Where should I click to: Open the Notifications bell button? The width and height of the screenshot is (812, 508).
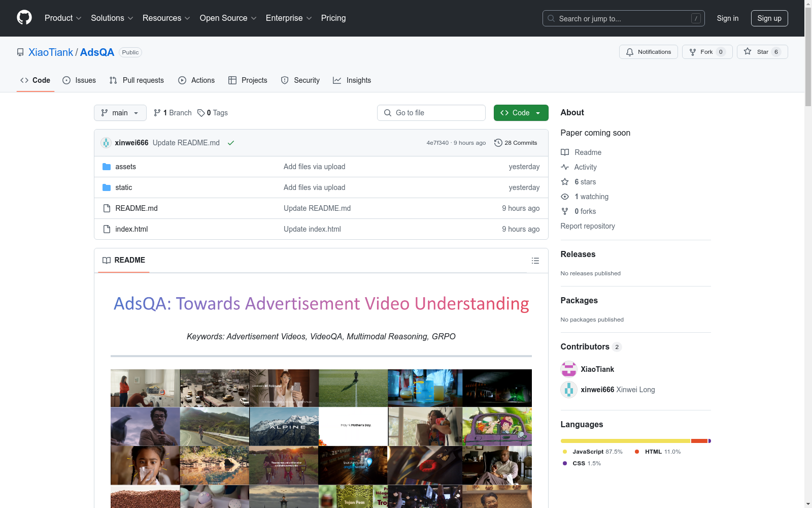pos(648,52)
